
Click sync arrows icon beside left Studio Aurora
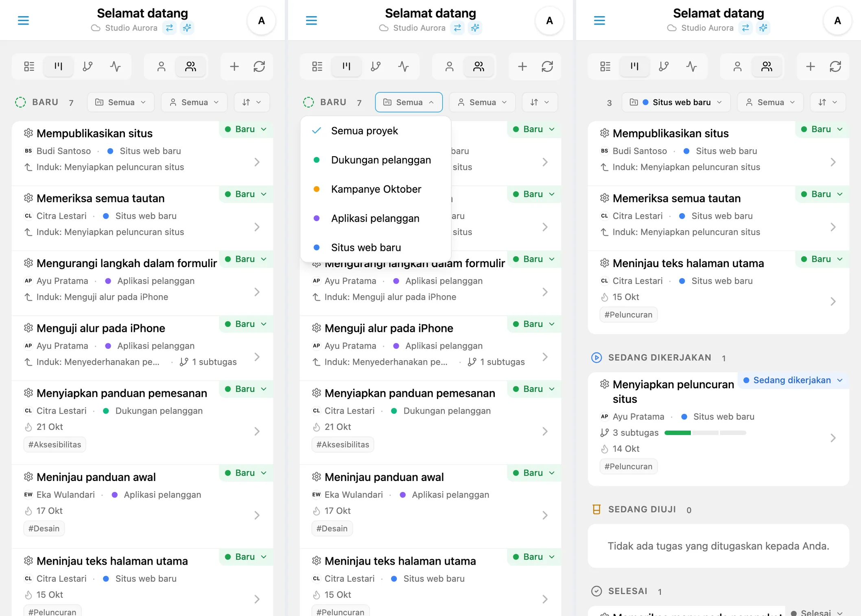169,28
